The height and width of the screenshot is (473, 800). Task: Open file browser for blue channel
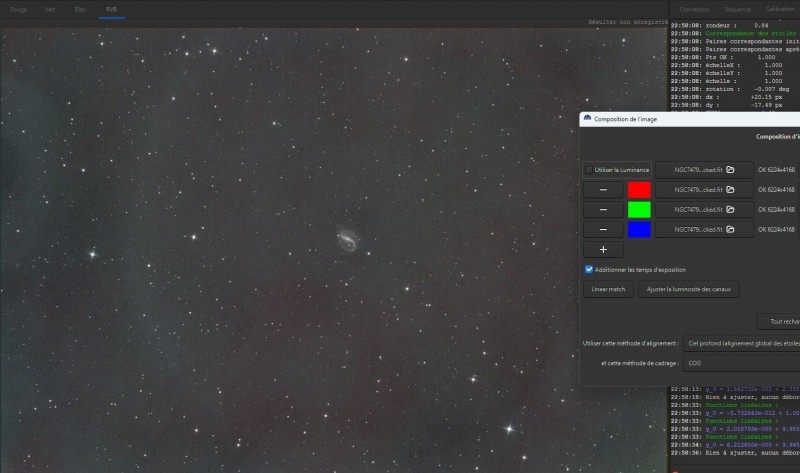click(x=704, y=229)
